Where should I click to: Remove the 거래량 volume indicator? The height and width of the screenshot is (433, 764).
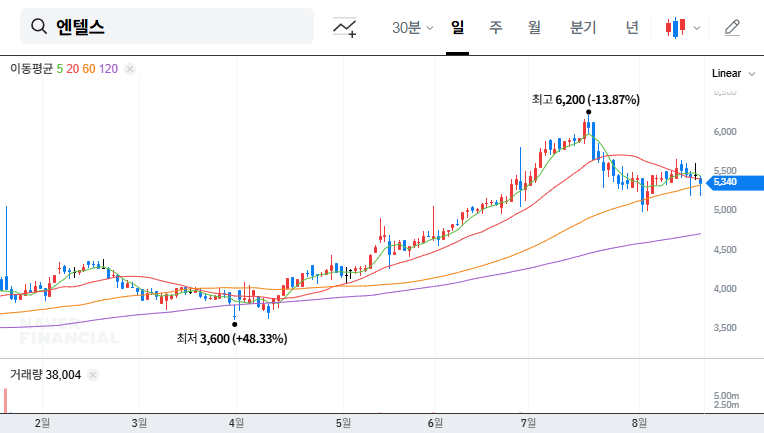pyautogui.click(x=93, y=375)
